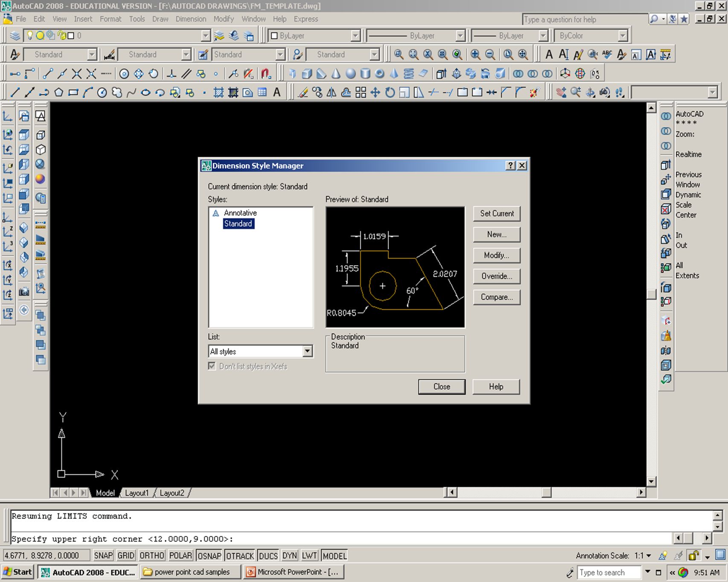Click the Modify... button in dialog
The image size is (728, 582).
pos(497,255)
